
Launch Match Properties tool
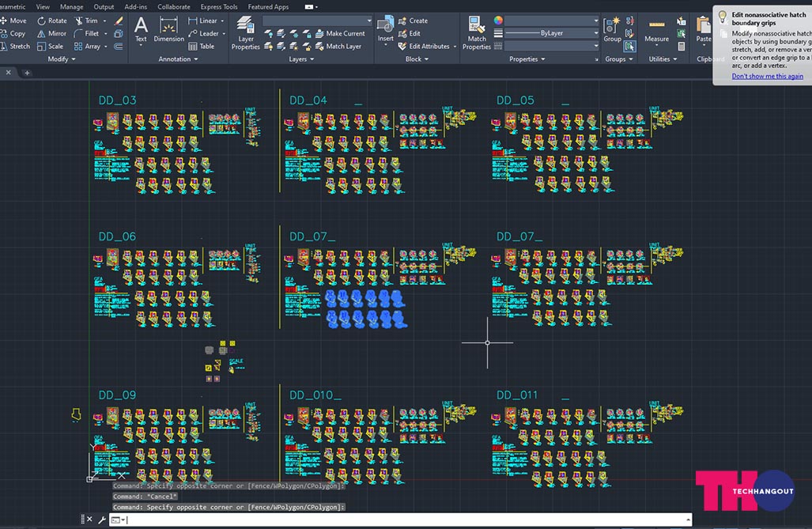pos(477,33)
